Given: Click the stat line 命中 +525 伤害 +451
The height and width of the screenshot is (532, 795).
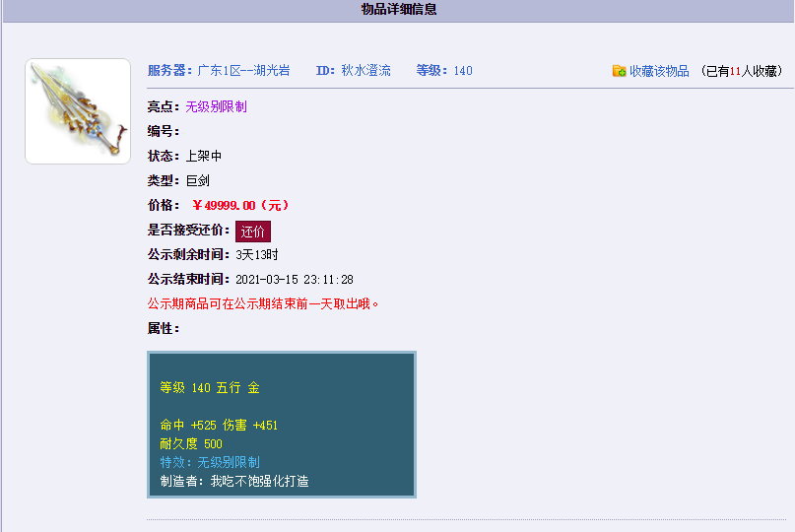Looking at the screenshot, I should point(219,425).
